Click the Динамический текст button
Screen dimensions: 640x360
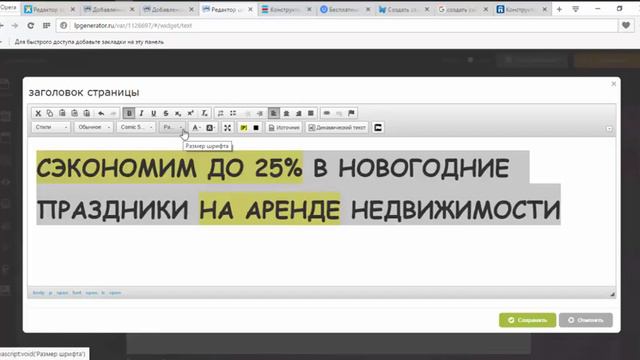tap(337, 128)
